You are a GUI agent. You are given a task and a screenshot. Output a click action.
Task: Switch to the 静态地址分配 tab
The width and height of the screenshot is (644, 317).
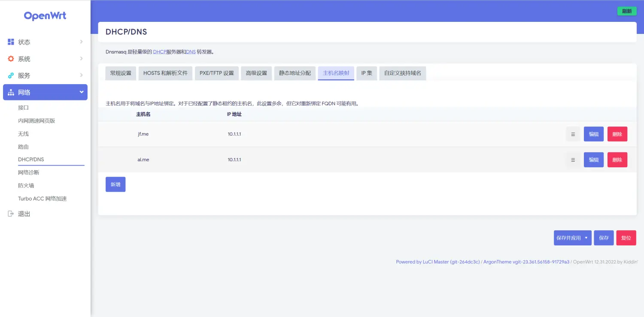(x=295, y=73)
